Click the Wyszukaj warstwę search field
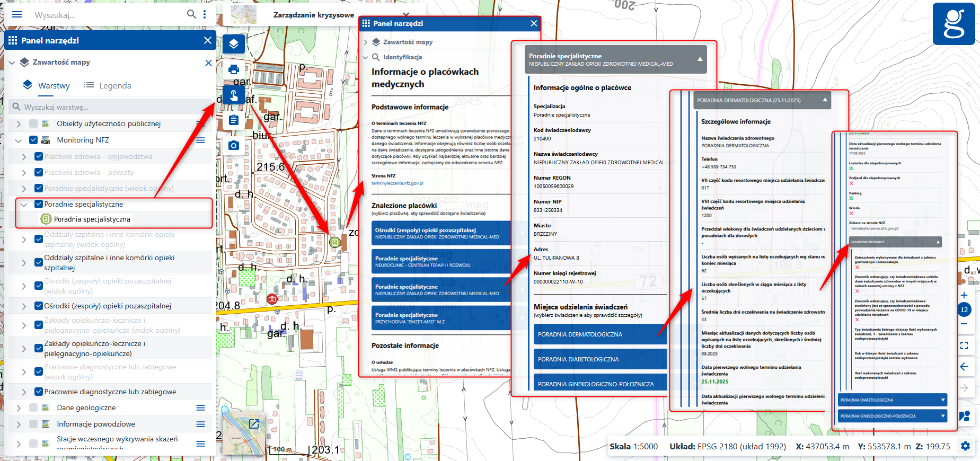 pos(111,107)
